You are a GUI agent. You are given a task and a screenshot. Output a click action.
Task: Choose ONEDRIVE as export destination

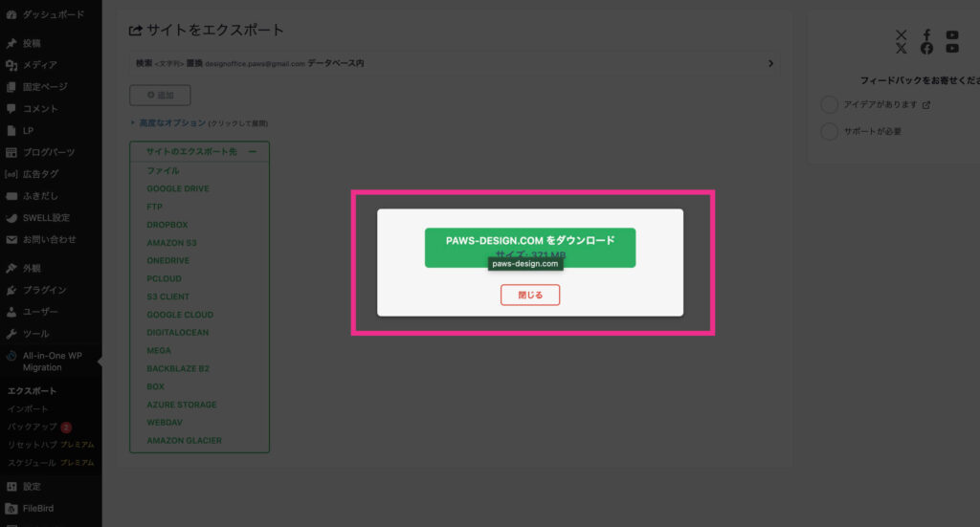(168, 260)
